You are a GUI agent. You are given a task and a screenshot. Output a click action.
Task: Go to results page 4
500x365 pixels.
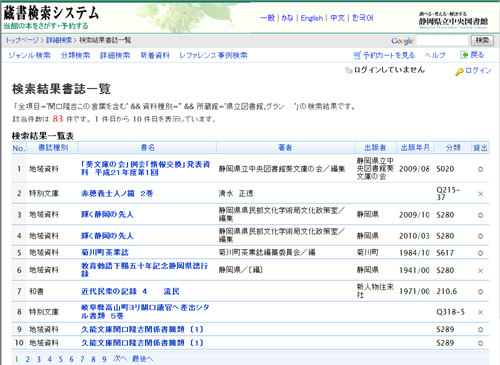pos(50,359)
